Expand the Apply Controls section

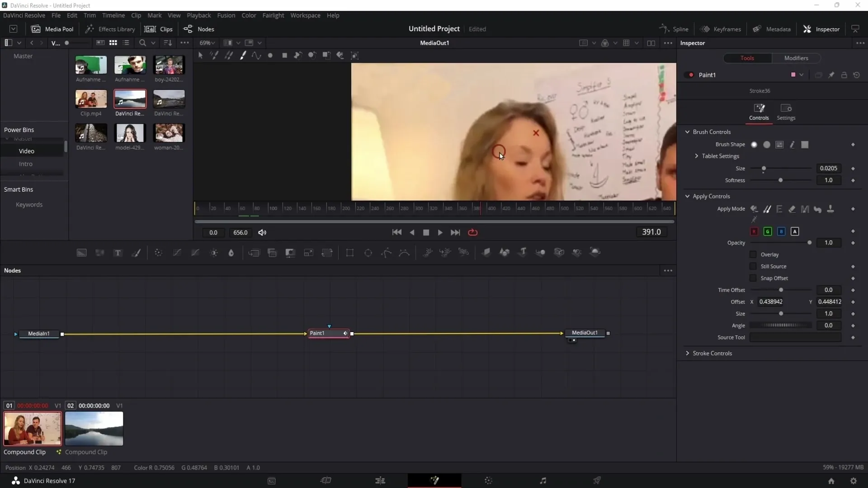(x=689, y=196)
